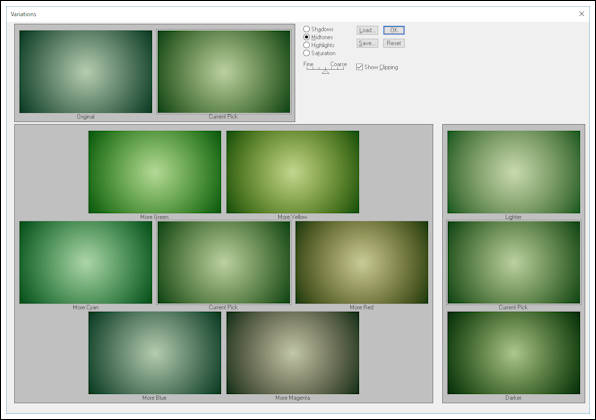Click the Original image thumbnail
Viewport: 596px width, 420px height.
click(x=86, y=71)
